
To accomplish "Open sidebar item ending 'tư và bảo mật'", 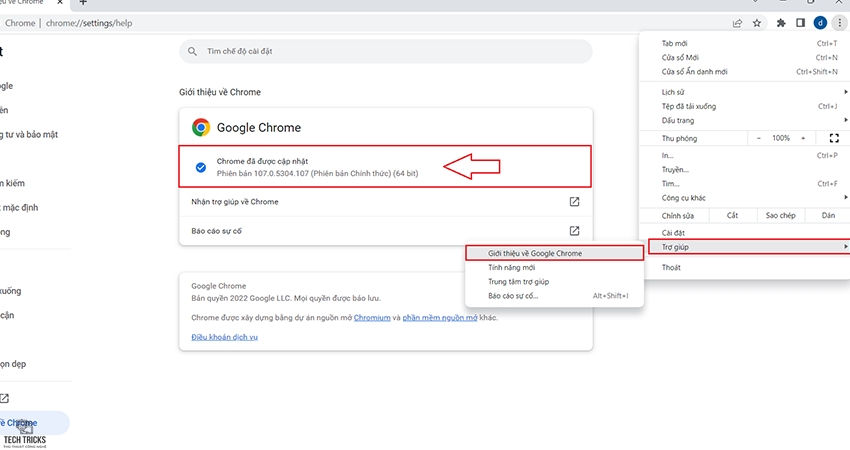I will pos(29,134).
